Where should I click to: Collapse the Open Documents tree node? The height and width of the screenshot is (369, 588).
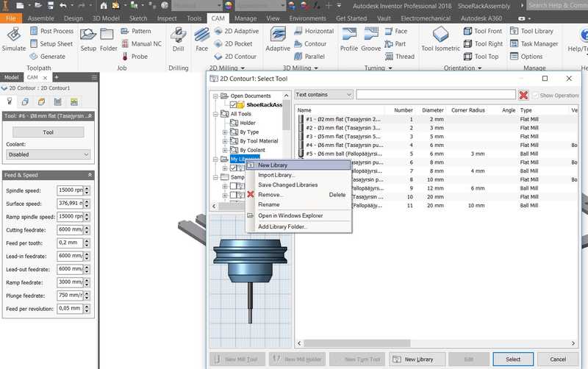[215, 96]
